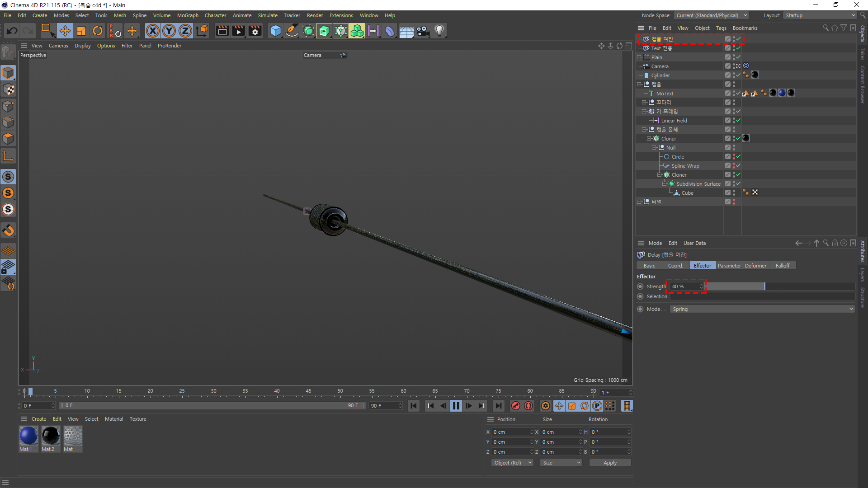This screenshot has height=488, width=868.
Task: Collapse the 캡슐 몸체 null in the object tree
Action: click(644, 130)
